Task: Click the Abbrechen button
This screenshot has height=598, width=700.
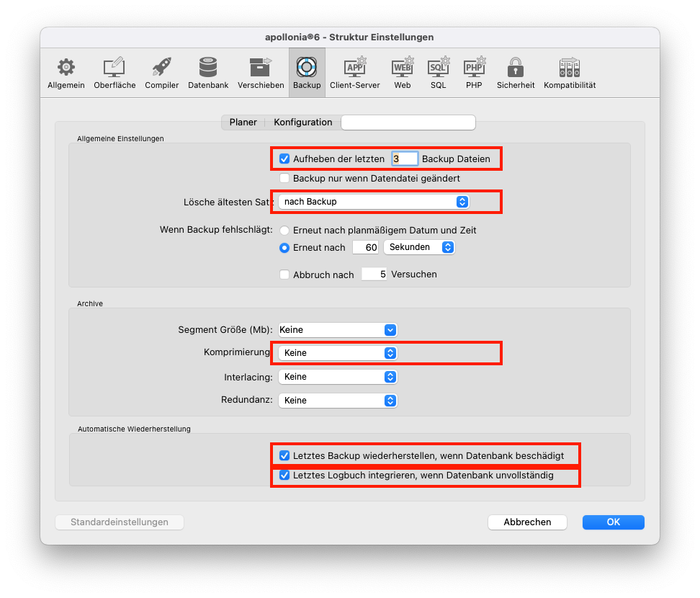Action: coord(527,522)
